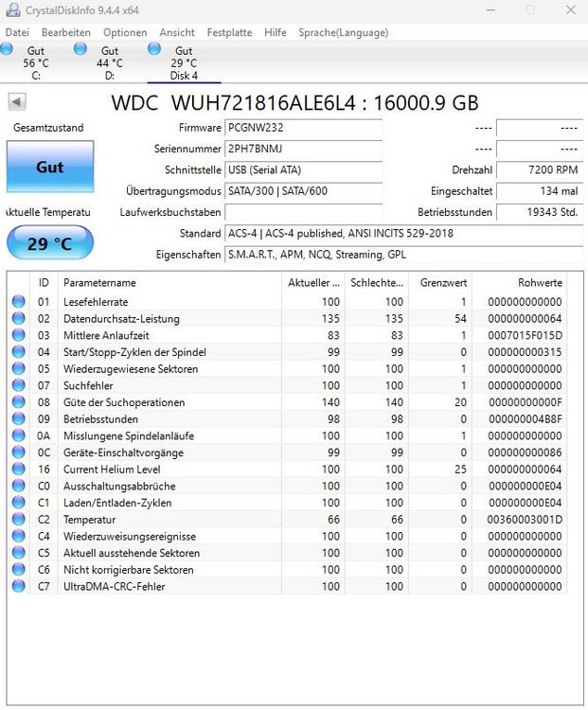
Task: Open the Festplatte menu
Action: [x=230, y=32]
